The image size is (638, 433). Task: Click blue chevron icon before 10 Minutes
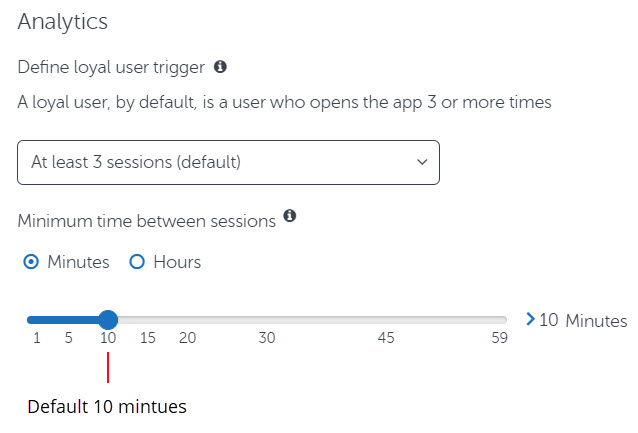pyautogui.click(x=530, y=319)
